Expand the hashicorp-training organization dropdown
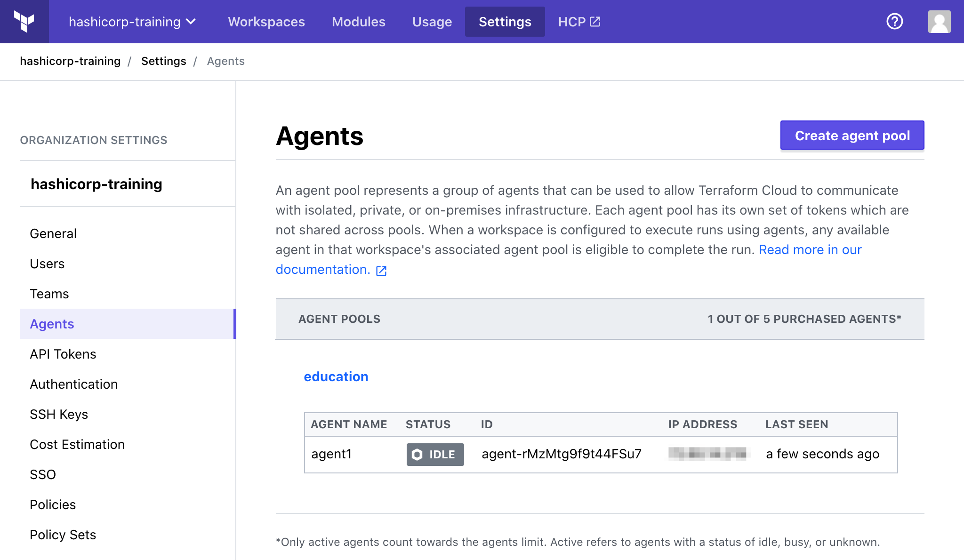The width and height of the screenshot is (964, 560). click(x=132, y=22)
